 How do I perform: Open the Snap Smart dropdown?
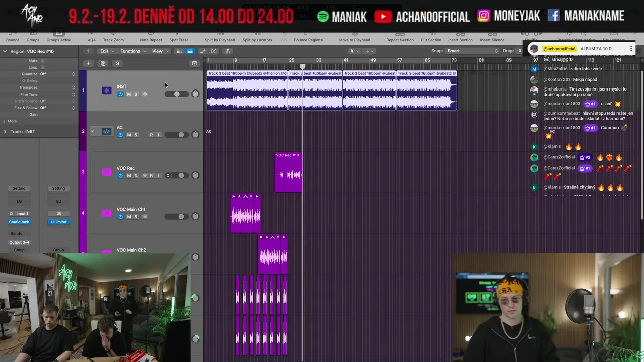coord(472,51)
